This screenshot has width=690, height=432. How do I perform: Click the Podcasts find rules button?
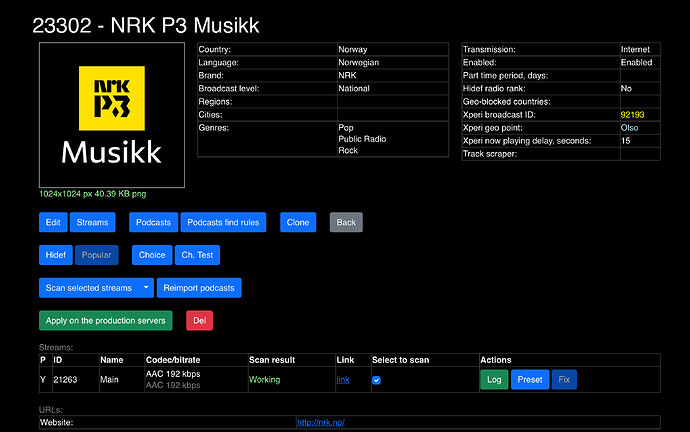[224, 222]
